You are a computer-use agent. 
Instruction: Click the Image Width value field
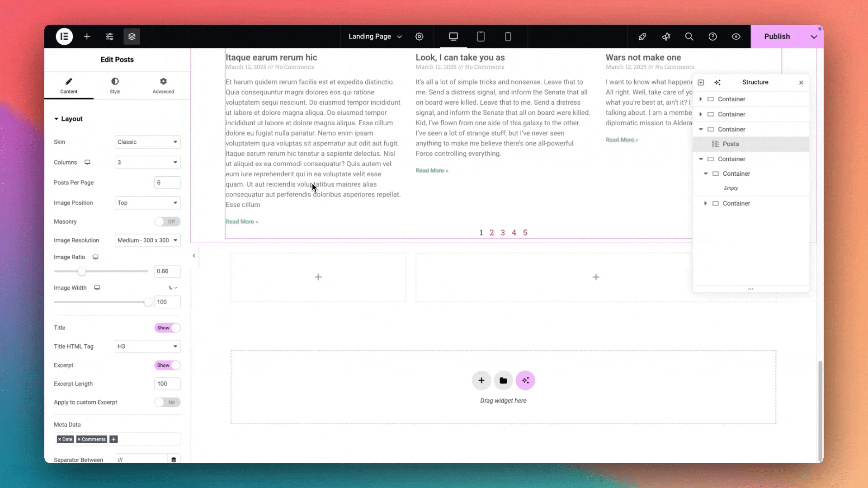coord(167,302)
